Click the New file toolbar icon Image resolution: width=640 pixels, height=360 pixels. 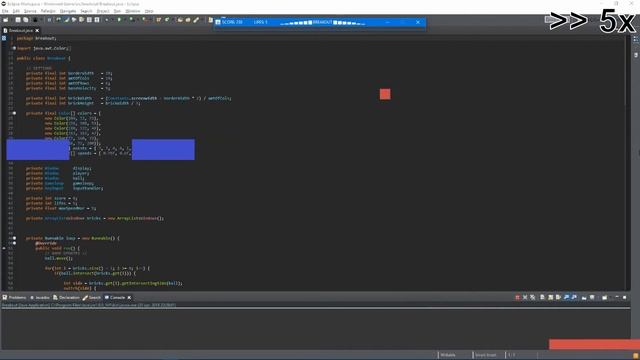pos(5,20)
